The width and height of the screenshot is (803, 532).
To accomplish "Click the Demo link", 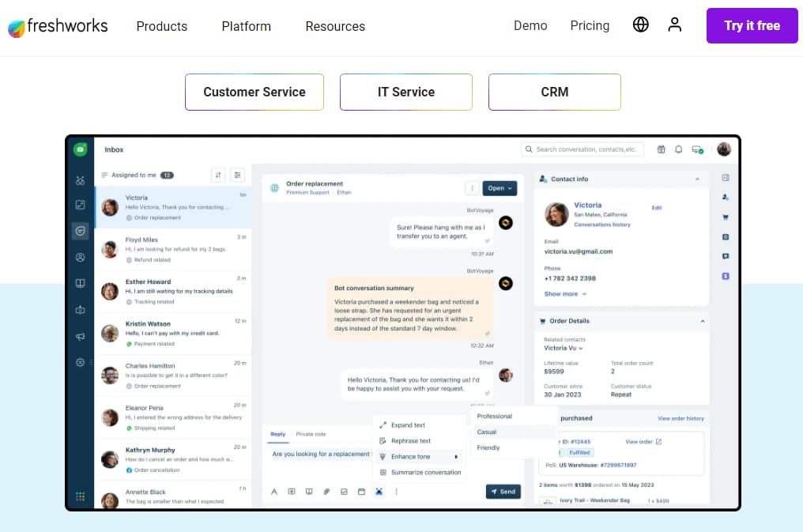I will 530,25.
